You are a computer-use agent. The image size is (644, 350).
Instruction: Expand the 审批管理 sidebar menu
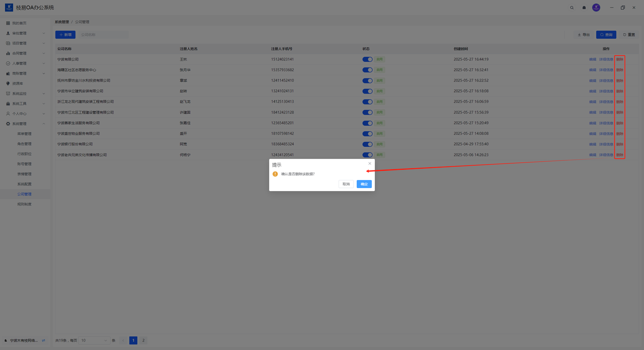25,33
